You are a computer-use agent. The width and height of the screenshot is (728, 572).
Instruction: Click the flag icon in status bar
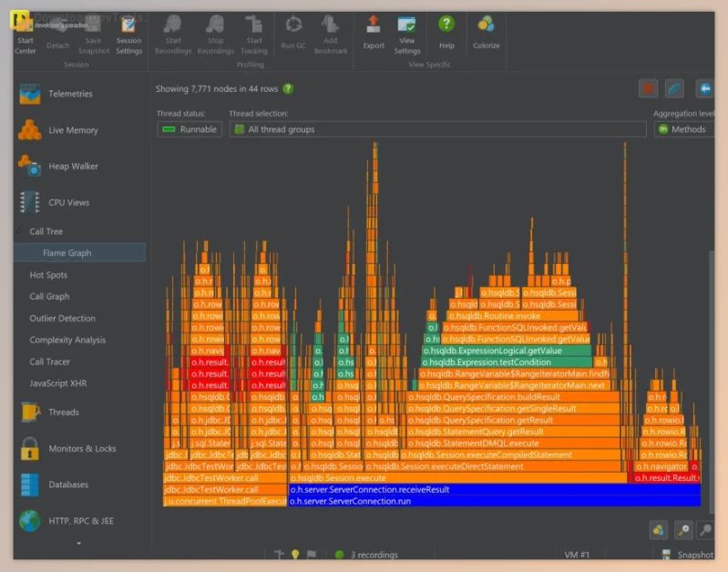click(x=312, y=555)
